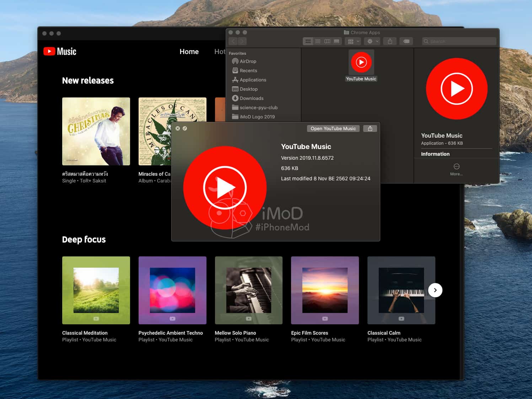
Task: Open the Mellow Solo Piano playlist cover
Action: tap(249, 290)
